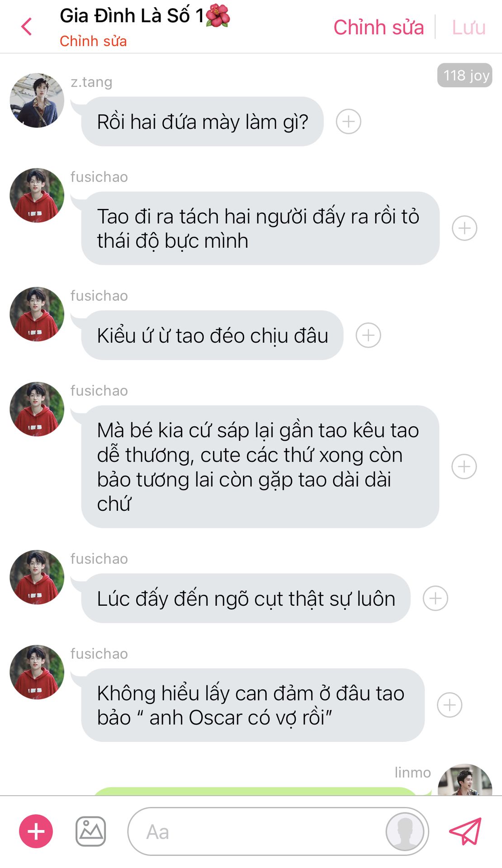This screenshot has width=502, height=868.
Task: Click the pink "Chỉnh sửa" button top right
Action: click(x=379, y=28)
